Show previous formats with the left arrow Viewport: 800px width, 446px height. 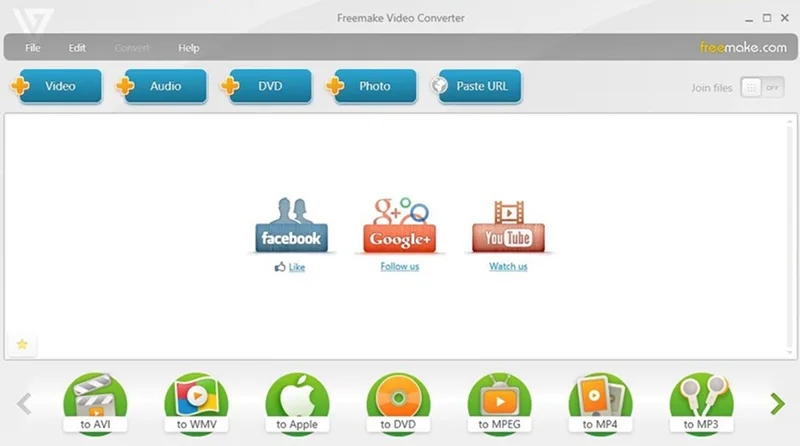(24, 404)
